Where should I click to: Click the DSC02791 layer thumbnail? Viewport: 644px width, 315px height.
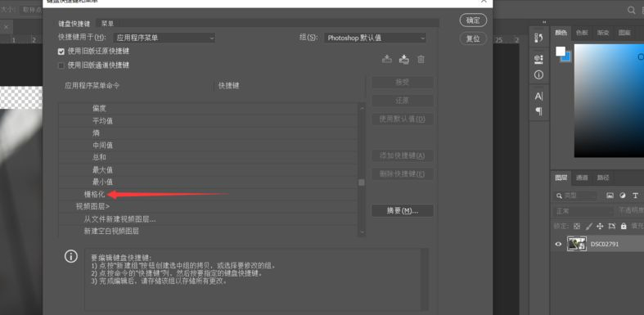[577, 244]
